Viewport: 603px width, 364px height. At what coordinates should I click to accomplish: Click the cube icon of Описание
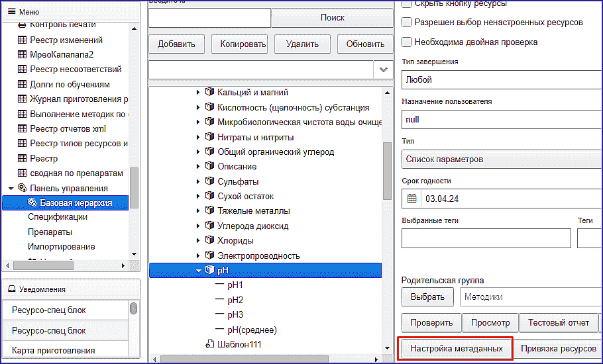[209, 166]
